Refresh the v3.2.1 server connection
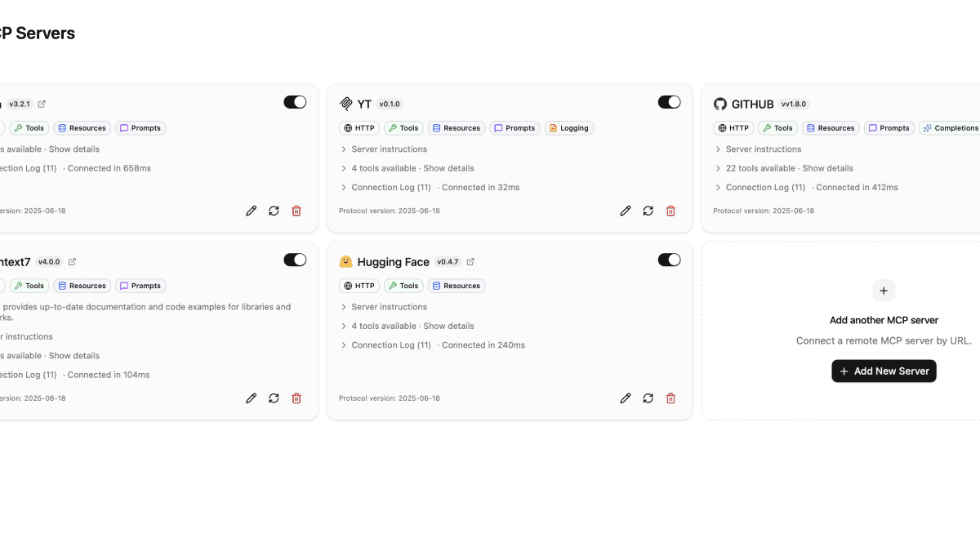Image resolution: width=980 pixels, height=551 pixels. pyautogui.click(x=274, y=211)
